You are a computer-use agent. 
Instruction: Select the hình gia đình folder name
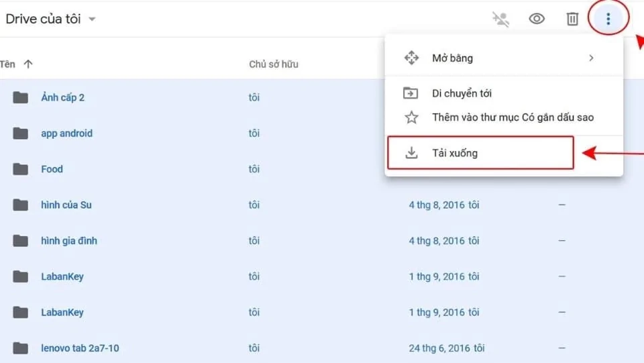coord(69,241)
